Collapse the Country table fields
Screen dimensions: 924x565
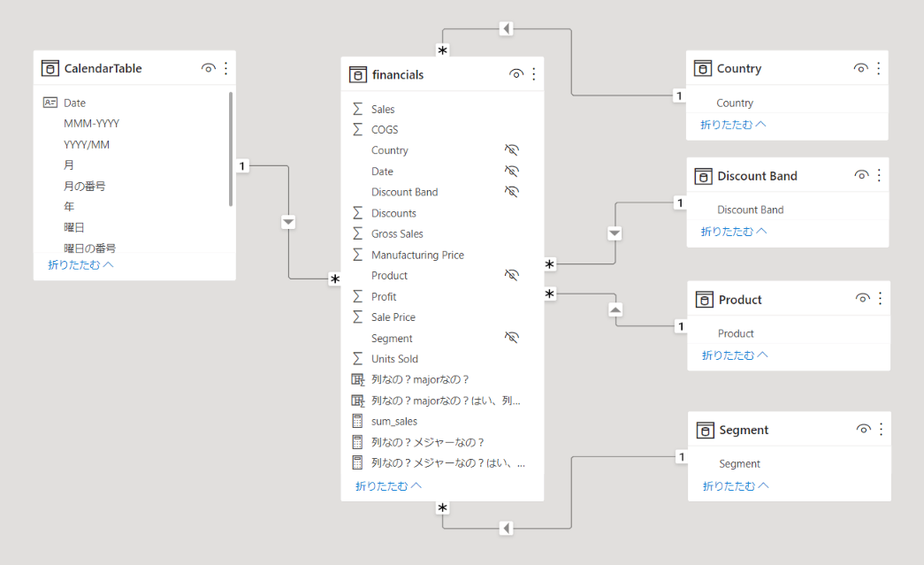(x=733, y=125)
